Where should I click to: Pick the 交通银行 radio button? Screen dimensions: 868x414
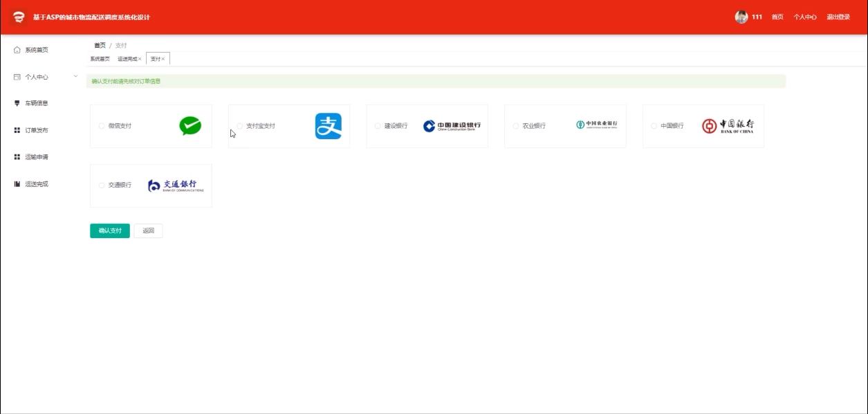(x=102, y=185)
